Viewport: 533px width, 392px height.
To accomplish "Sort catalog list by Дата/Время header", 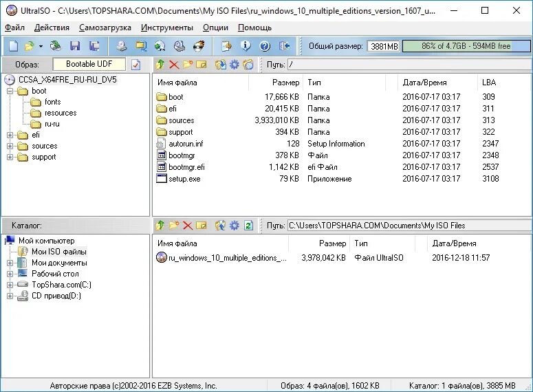I will coord(479,243).
